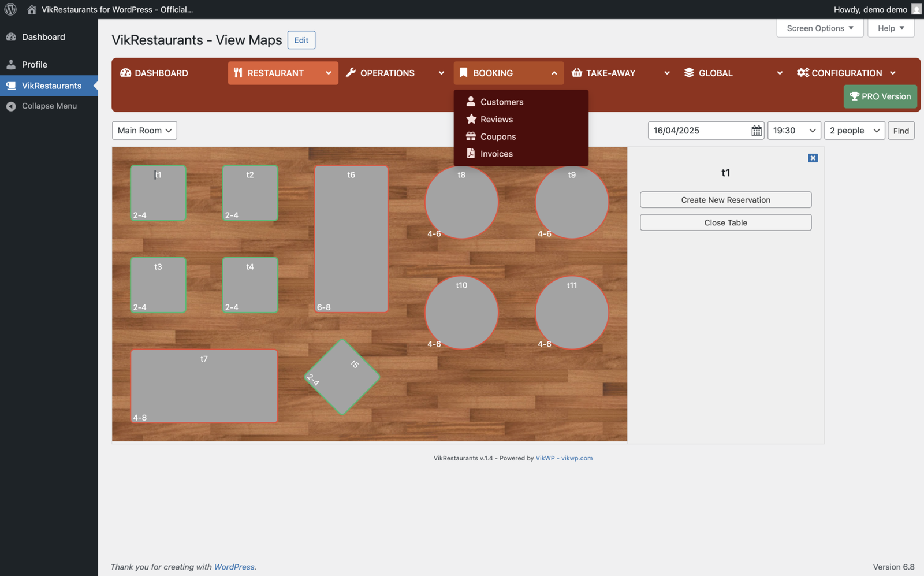
Task: Select the wide table t7 on the map
Action: tap(204, 386)
